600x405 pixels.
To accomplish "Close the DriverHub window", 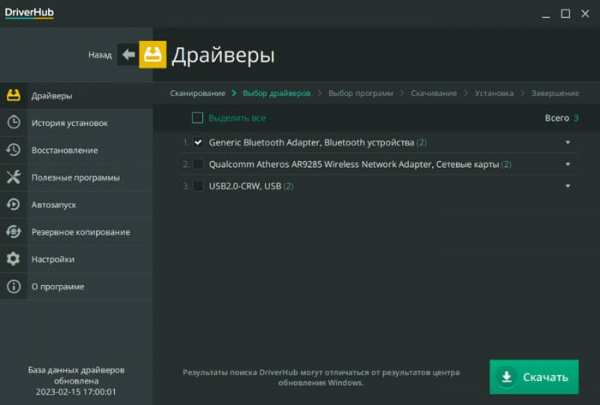I will [585, 14].
